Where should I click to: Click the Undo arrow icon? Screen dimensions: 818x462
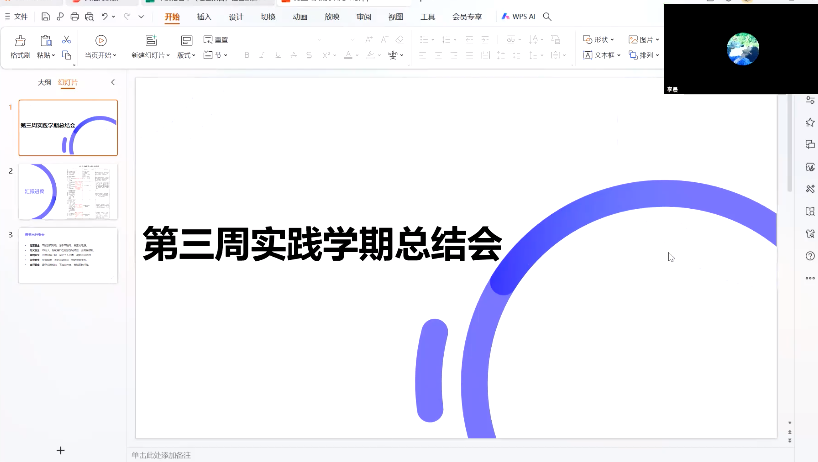[105, 17]
